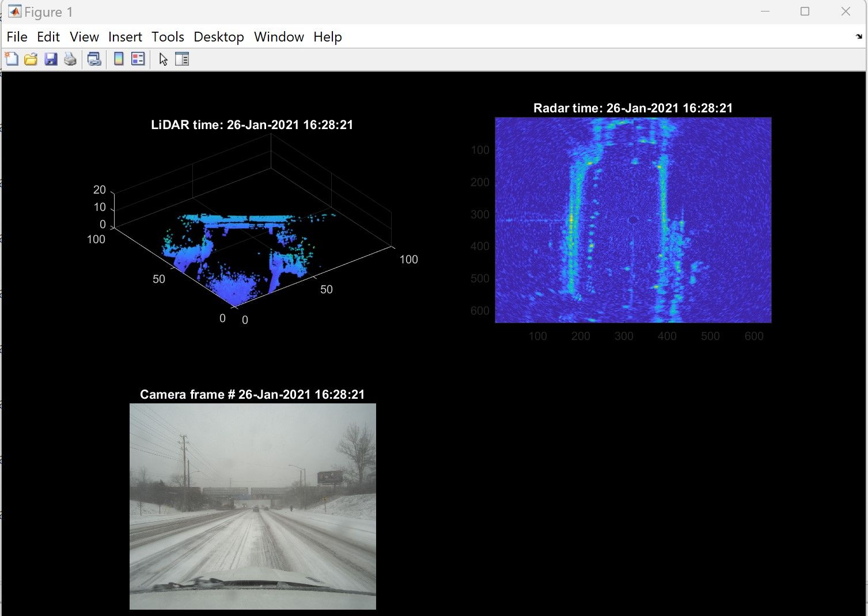Screen dimensions: 868x616
Task: Click the Open File folder icon
Action: point(31,58)
